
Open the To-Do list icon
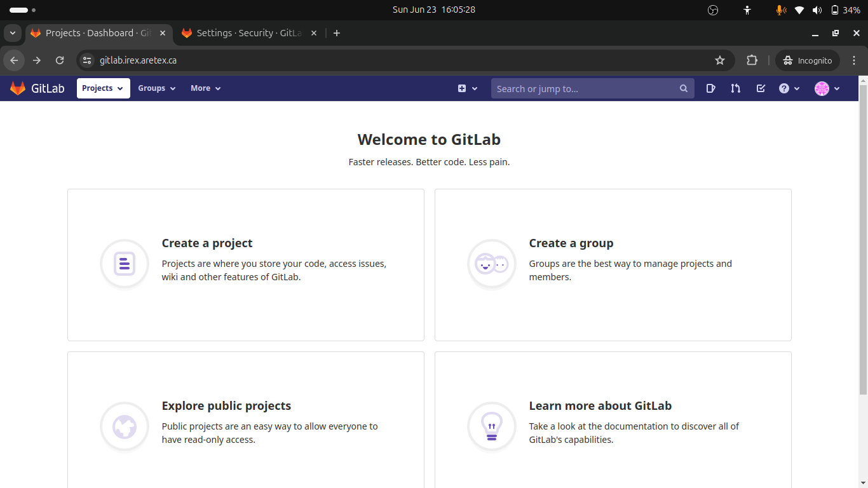(x=761, y=88)
